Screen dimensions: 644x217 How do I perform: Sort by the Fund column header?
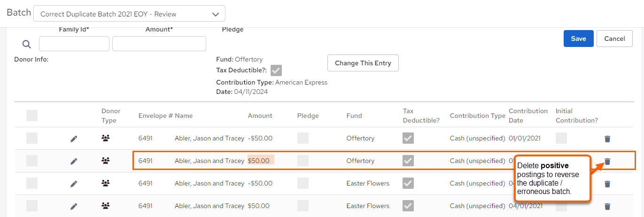click(x=354, y=116)
